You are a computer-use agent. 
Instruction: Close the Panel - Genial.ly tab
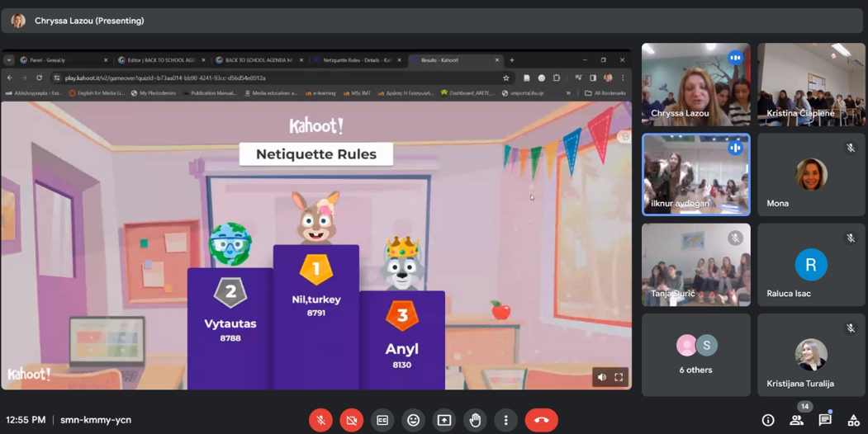click(x=106, y=60)
